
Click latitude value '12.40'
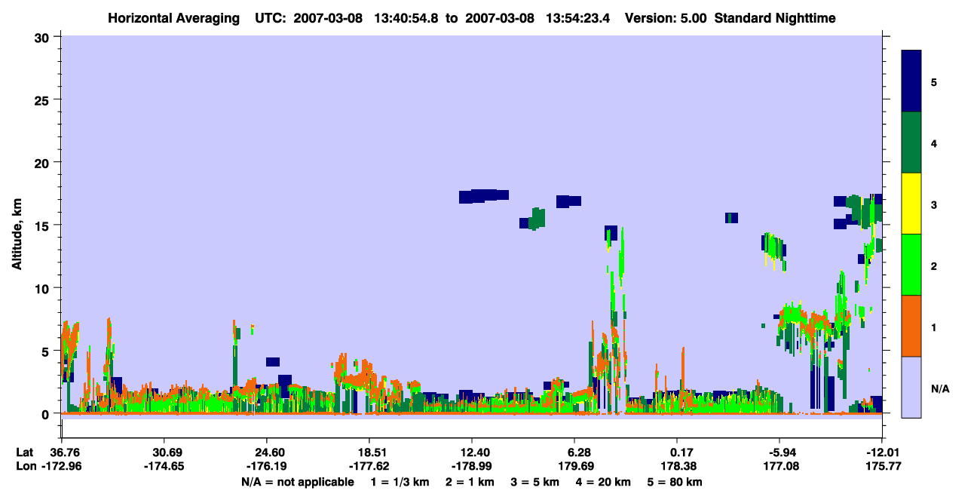tap(472, 452)
